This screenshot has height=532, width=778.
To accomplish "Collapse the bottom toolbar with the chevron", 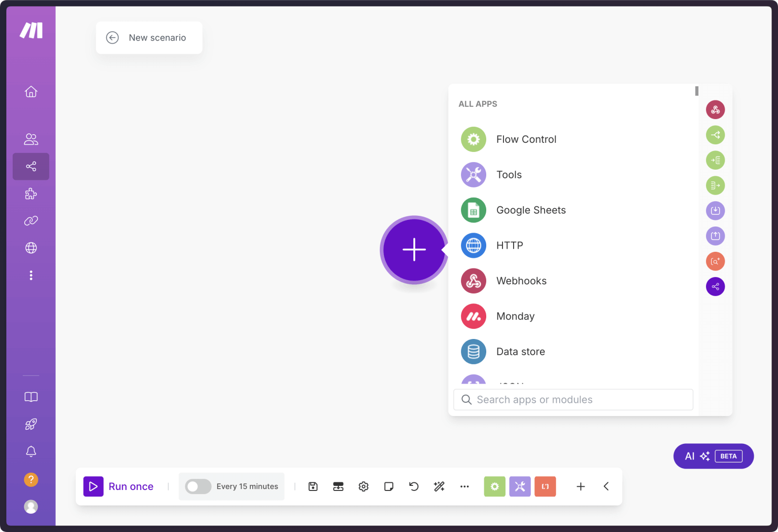I will pos(606,486).
